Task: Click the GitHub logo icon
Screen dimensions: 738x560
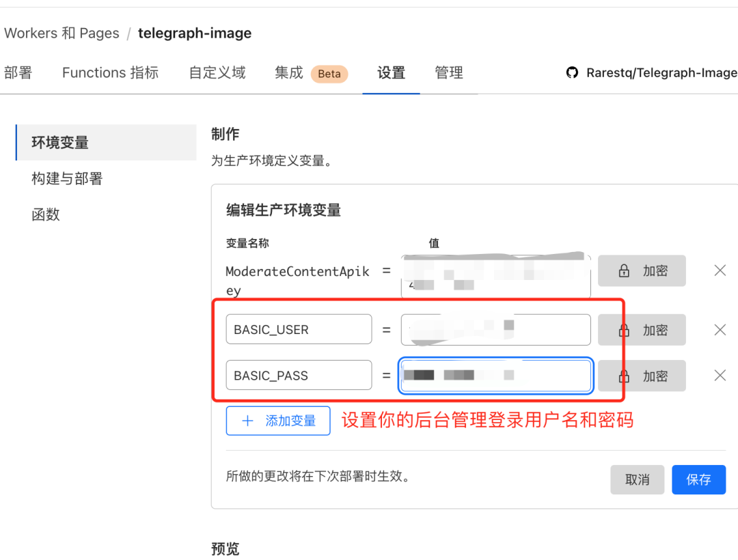Action: 572,73
